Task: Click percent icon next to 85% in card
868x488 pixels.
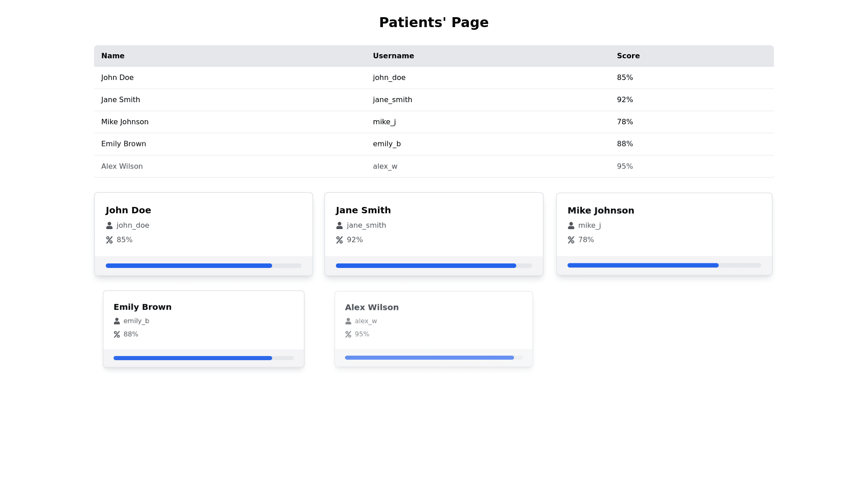Action: coord(109,240)
